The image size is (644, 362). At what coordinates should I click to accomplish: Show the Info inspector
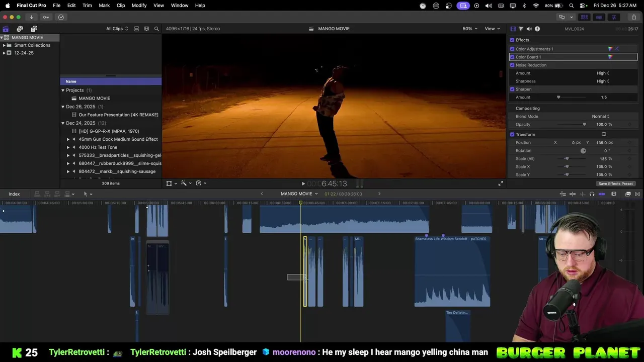[537, 29]
